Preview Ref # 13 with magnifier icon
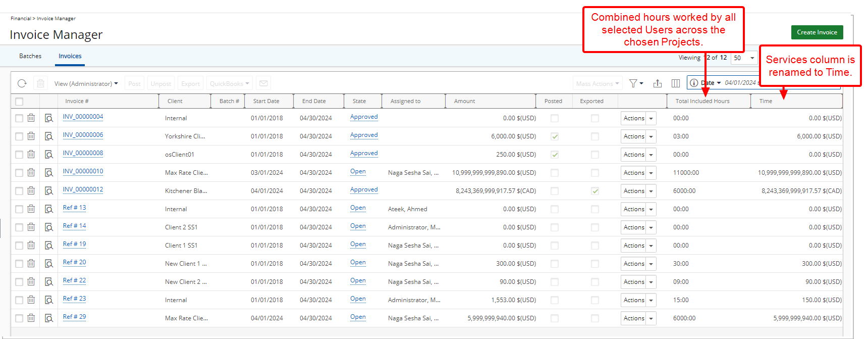The height and width of the screenshot is (339, 868). coord(49,209)
